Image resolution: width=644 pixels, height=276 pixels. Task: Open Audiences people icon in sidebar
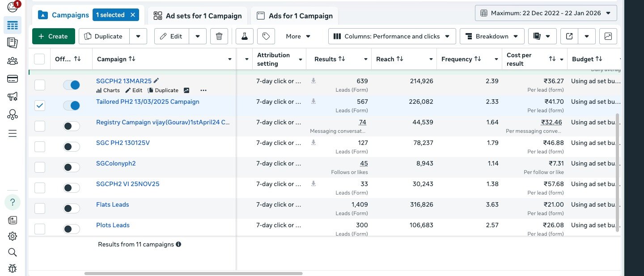(13, 61)
